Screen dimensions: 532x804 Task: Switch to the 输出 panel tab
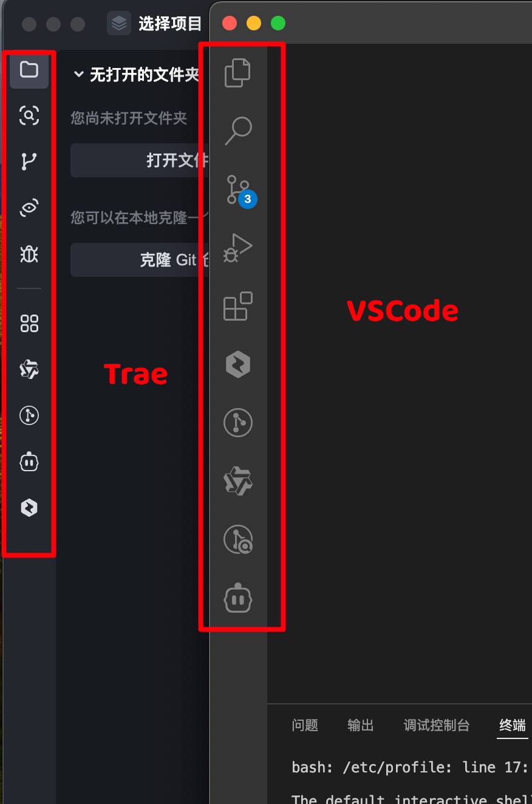[x=361, y=725]
